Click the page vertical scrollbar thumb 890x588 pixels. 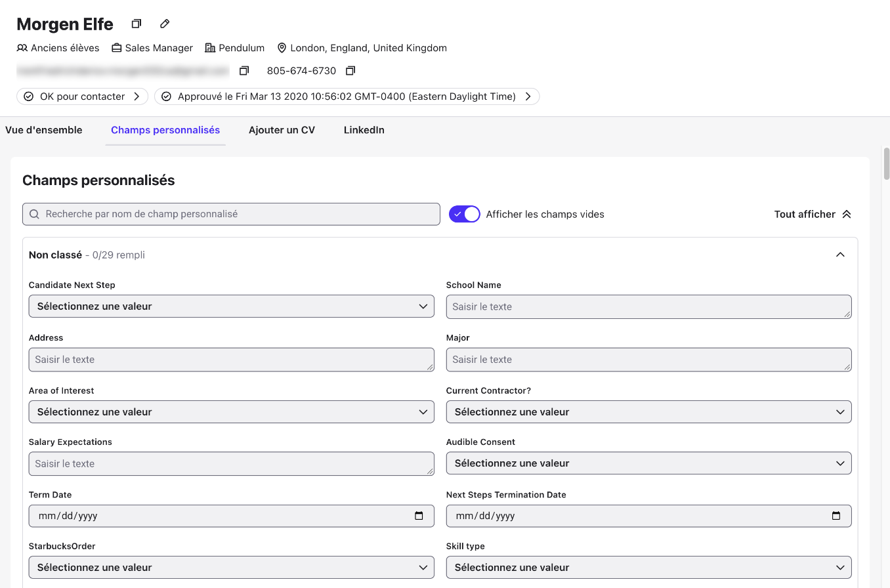coord(886,163)
